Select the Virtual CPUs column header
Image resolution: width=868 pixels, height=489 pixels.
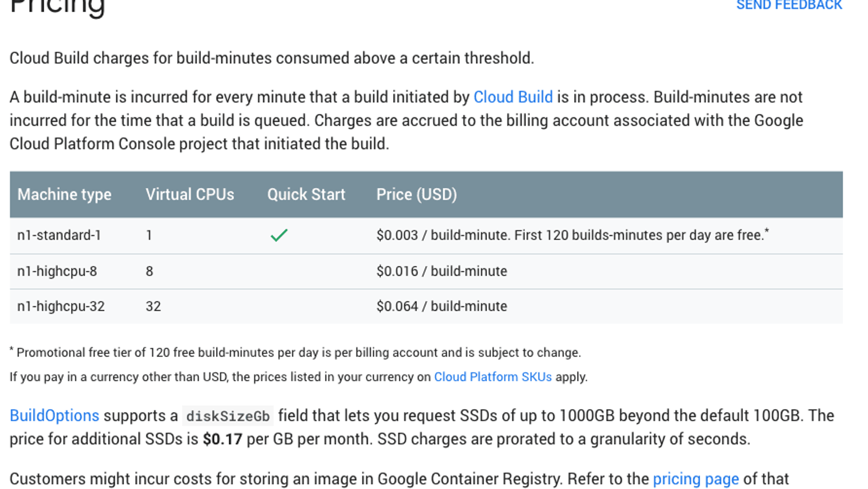coord(190,195)
